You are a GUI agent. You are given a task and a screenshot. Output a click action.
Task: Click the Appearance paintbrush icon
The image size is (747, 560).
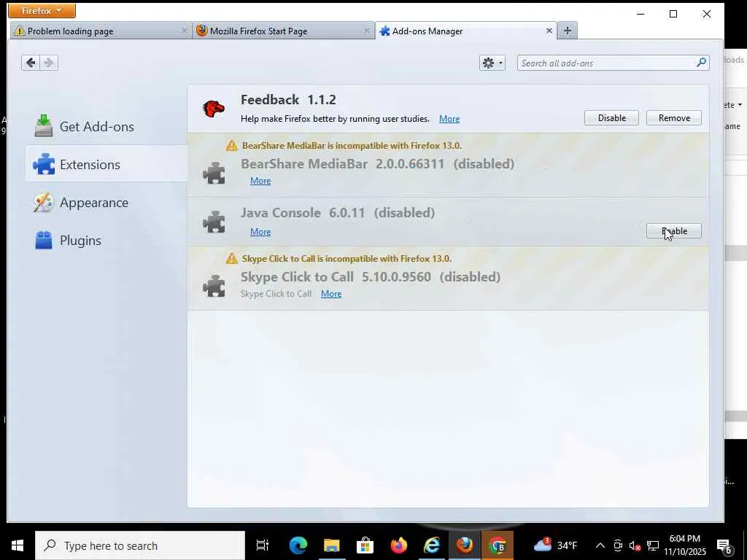[43, 203]
